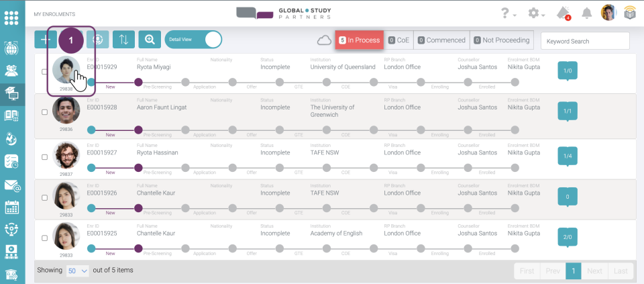Screen dimensions: 644x284
Task: Expand the help question mark dropdown
Action: click(508, 13)
